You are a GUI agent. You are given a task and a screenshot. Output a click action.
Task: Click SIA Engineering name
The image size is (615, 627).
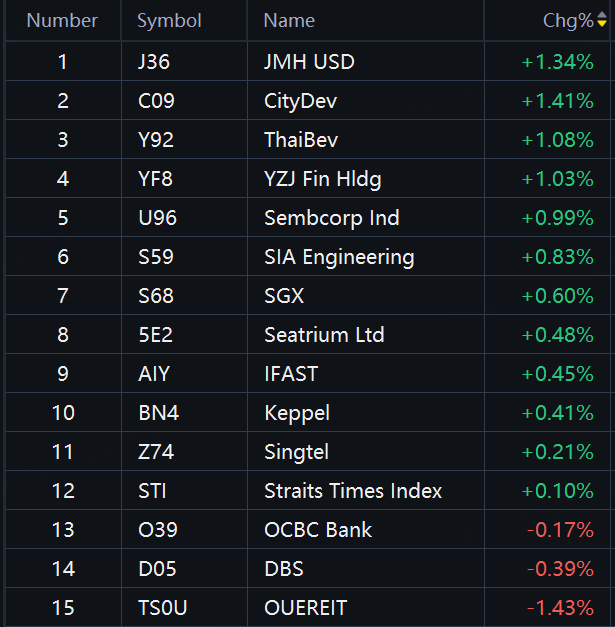pyautogui.click(x=338, y=257)
